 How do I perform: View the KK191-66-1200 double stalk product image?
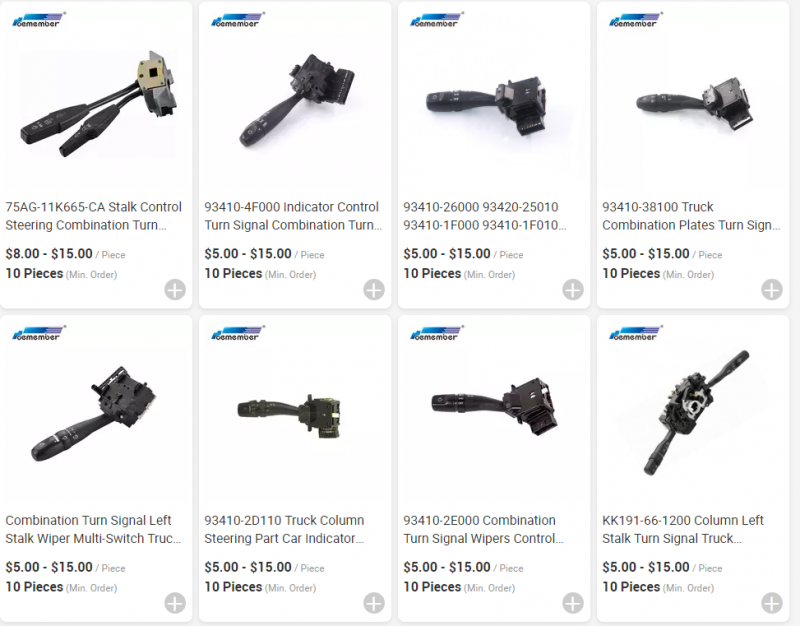point(696,412)
